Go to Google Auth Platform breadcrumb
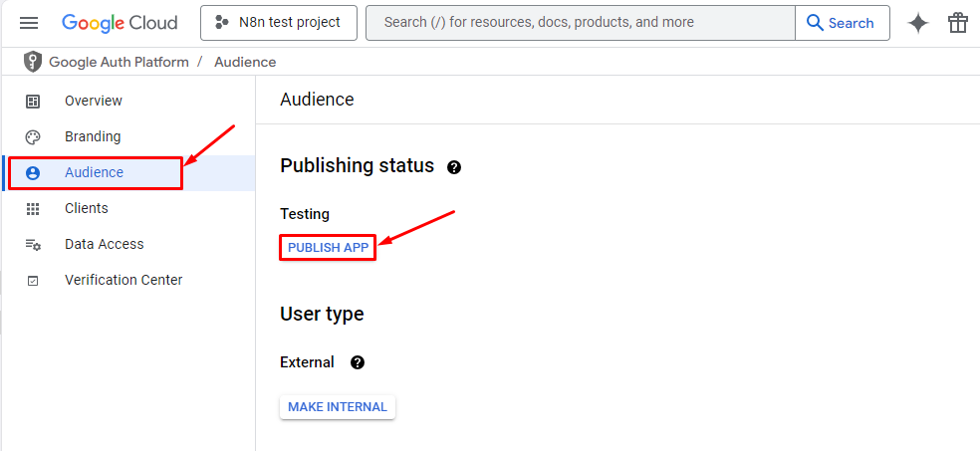The image size is (980, 451). tap(119, 62)
